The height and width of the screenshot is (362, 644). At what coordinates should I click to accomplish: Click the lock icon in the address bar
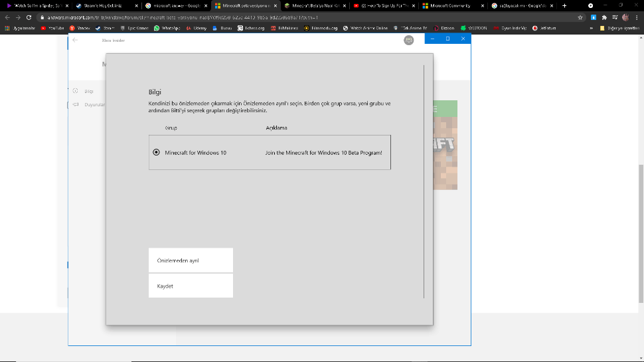[x=42, y=18]
